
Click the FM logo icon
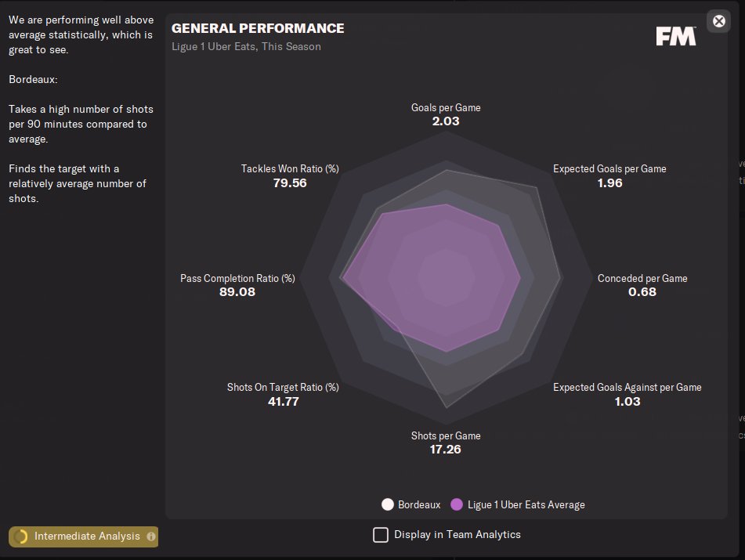click(x=675, y=35)
